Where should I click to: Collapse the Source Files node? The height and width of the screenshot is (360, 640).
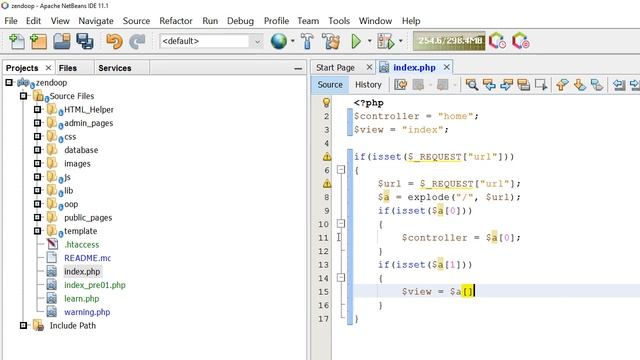click(x=23, y=96)
